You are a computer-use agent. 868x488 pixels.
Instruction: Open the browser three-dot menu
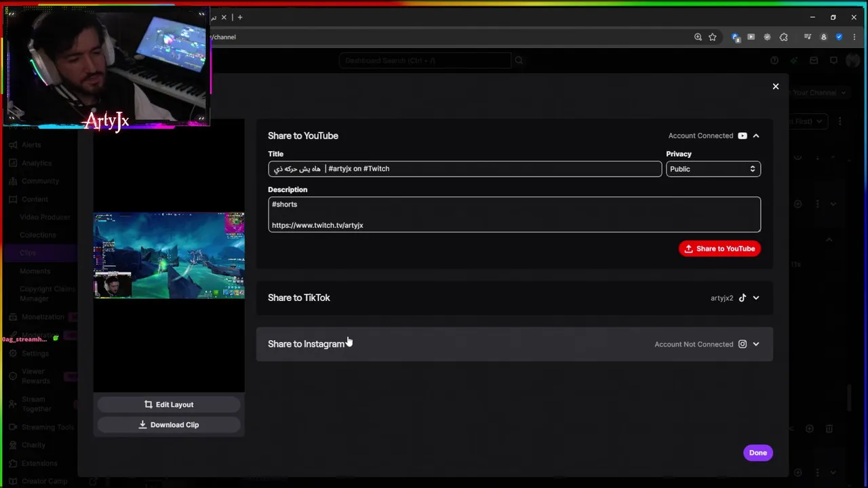pyautogui.click(x=854, y=37)
